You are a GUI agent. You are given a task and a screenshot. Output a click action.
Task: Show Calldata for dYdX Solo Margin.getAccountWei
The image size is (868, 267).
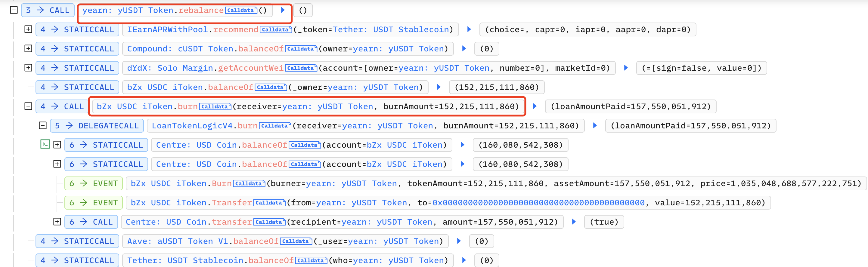301,68
